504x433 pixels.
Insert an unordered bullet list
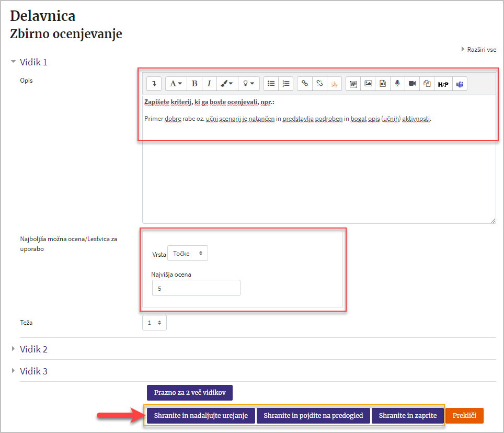(x=271, y=84)
